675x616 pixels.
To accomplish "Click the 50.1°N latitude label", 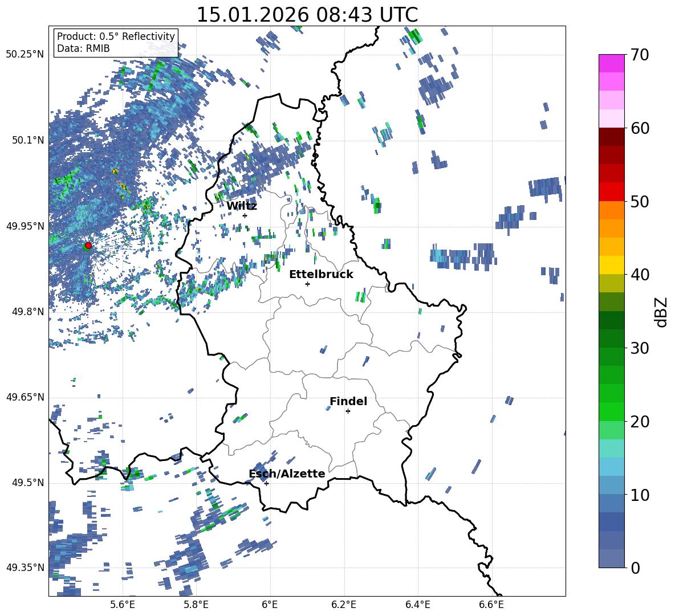I will 28,140.
